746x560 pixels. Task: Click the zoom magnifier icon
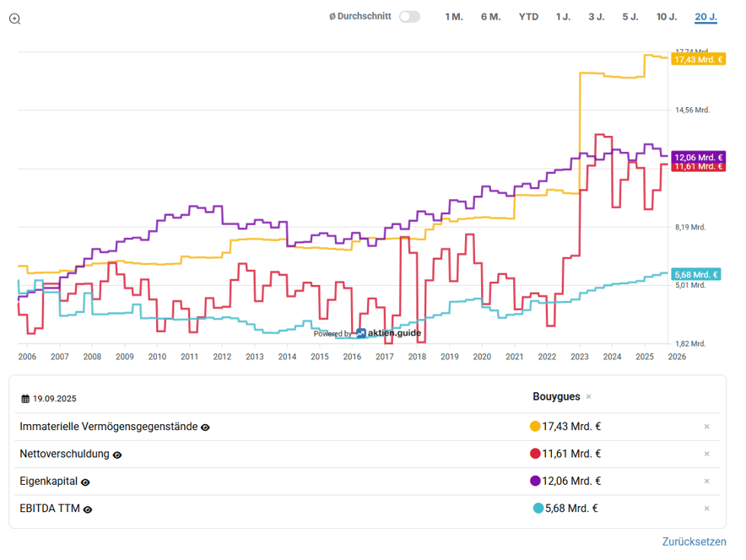coord(14,19)
